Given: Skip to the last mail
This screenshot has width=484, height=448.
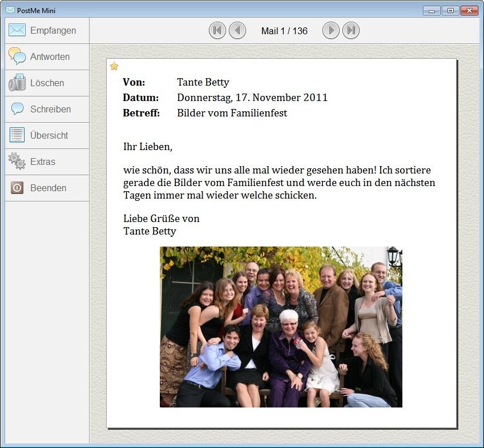Looking at the screenshot, I should click(351, 31).
